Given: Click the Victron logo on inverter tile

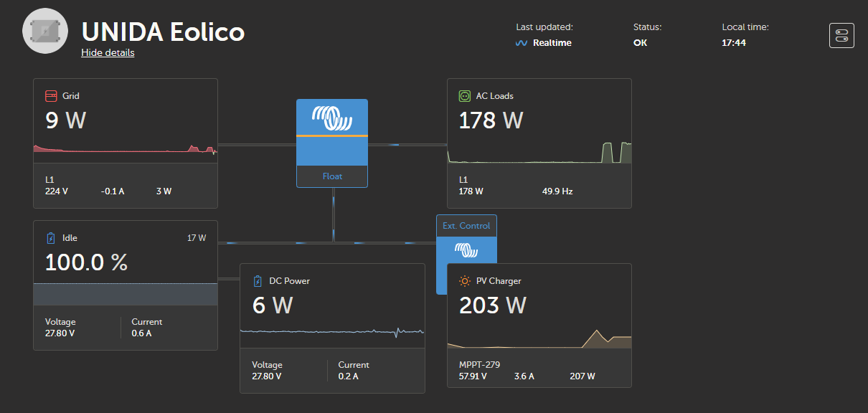Looking at the screenshot, I should [x=332, y=118].
